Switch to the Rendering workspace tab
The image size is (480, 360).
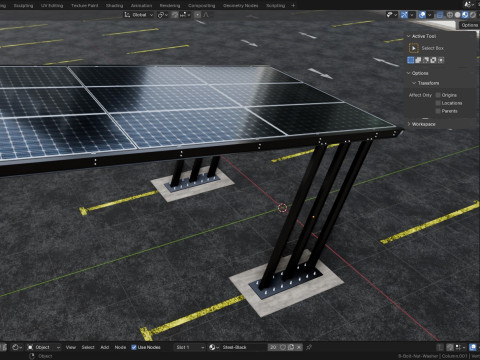coord(170,5)
